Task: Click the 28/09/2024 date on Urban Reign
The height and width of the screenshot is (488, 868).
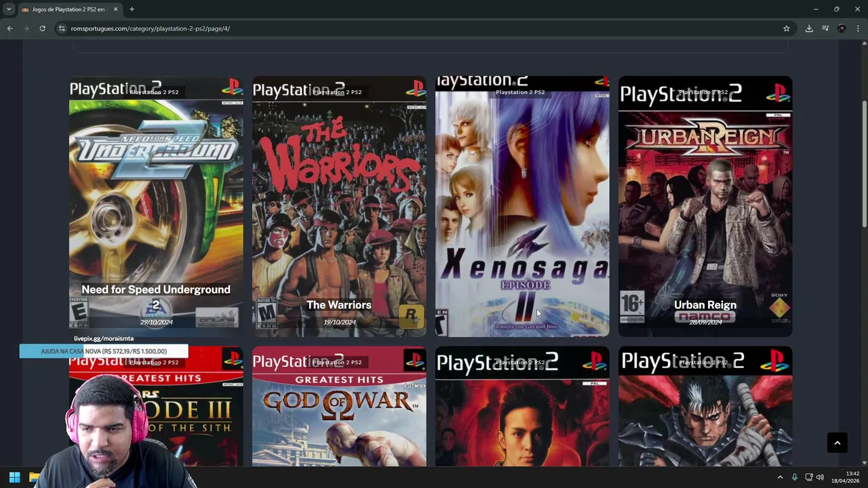Action: click(x=705, y=323)
